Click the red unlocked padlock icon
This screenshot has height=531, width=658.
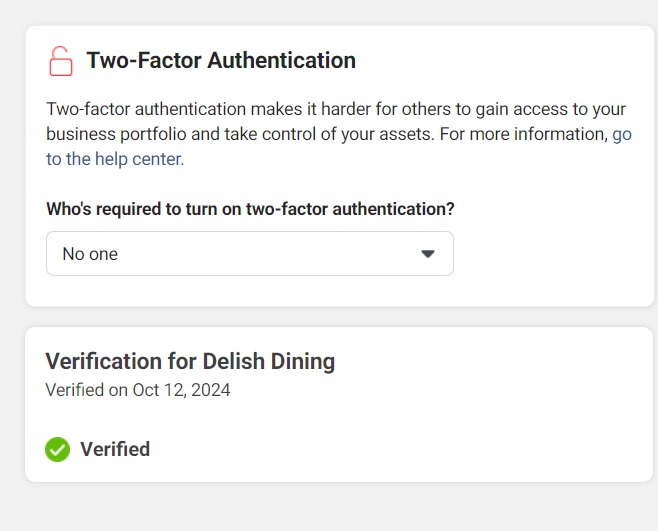(x=60, y=61)
